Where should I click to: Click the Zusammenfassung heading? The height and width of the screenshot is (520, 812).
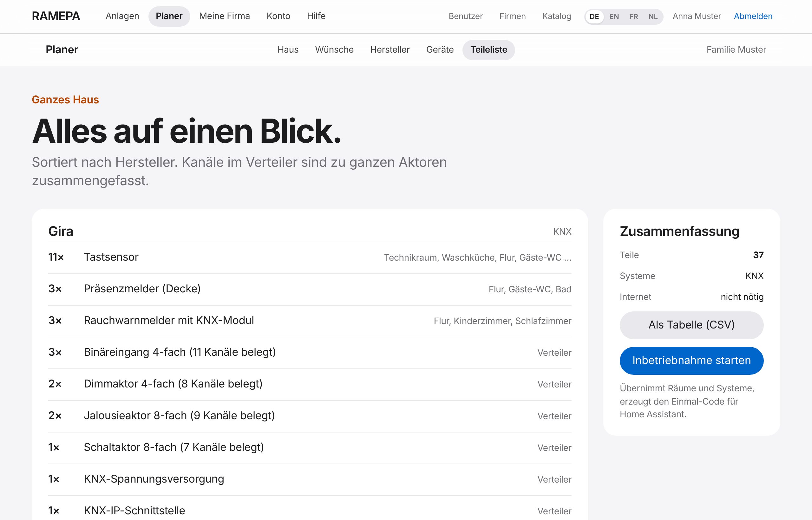tap(680, 231)
